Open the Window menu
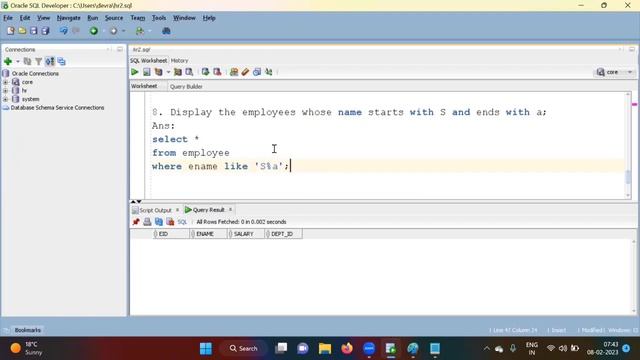This screenshot has height=360, width=640. [184, 18]
